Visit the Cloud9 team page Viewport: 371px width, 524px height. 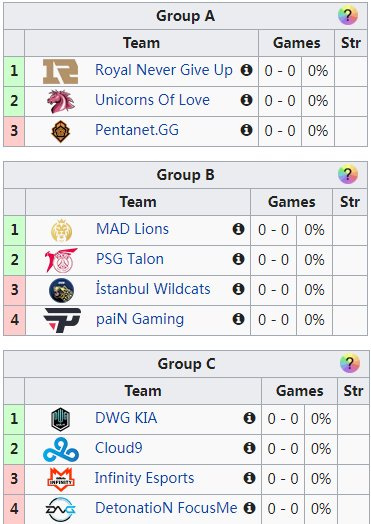coord(119,448)
